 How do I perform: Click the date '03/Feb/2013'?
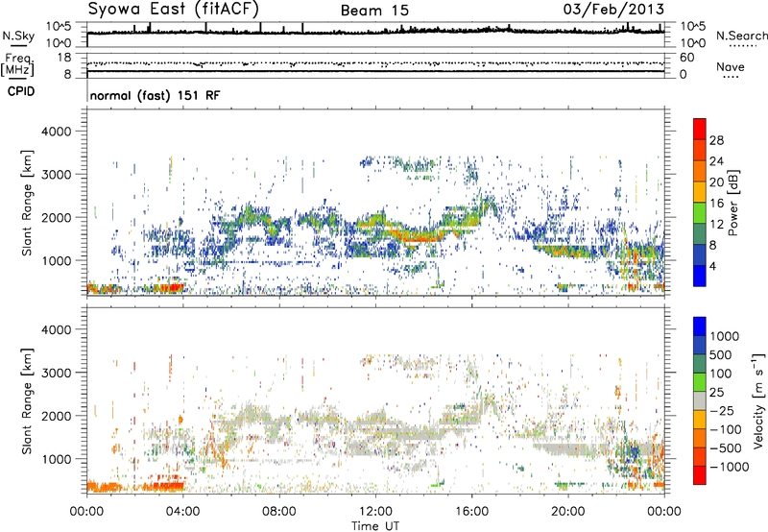613,9
